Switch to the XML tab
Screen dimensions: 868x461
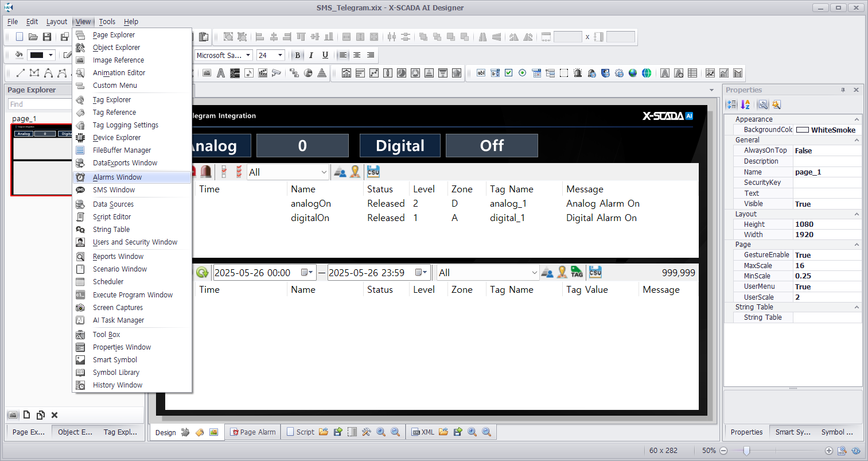(x=423, y=432)
